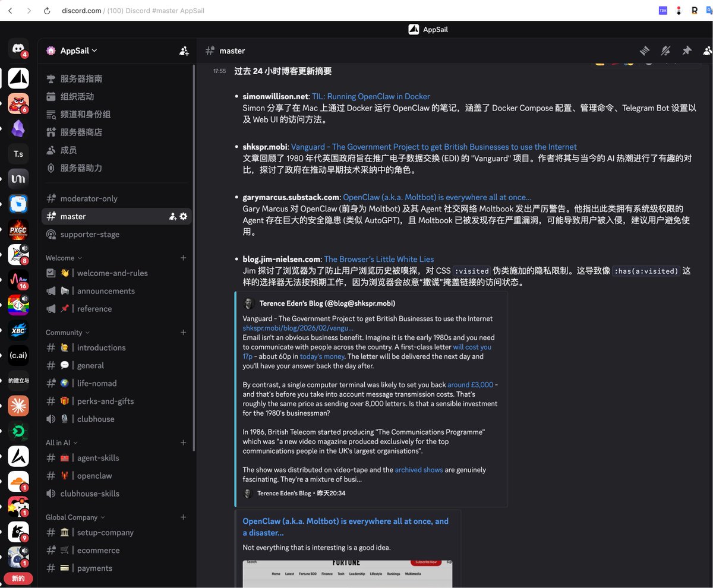Open agent-skills channel
713x588 pixels.
[116, 458]
